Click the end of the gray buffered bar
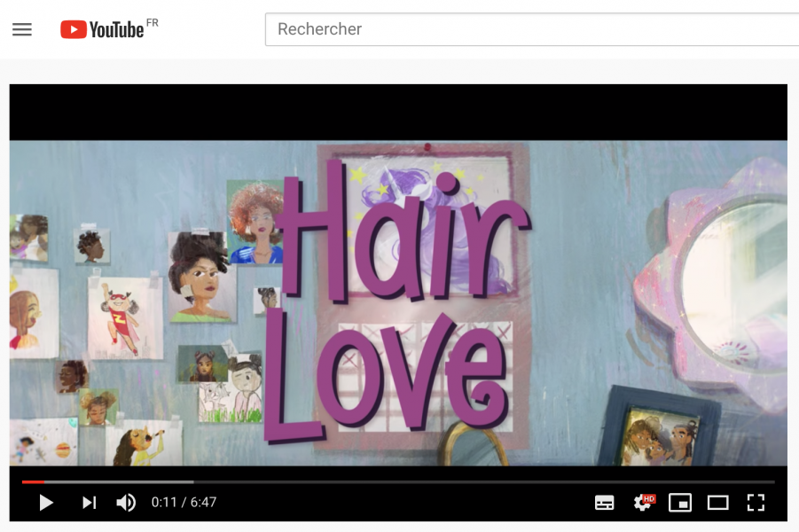The height and width of the screenshot is (532, 799). coord(192,481)
